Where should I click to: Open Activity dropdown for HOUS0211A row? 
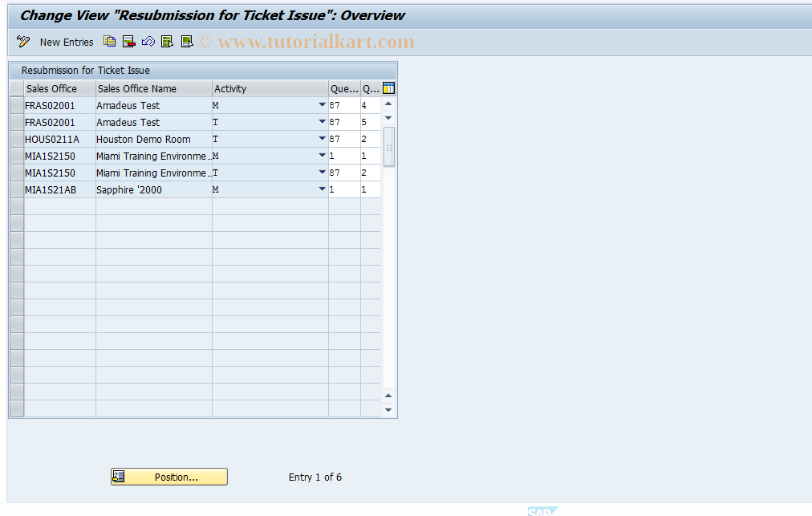click(322, 139)
